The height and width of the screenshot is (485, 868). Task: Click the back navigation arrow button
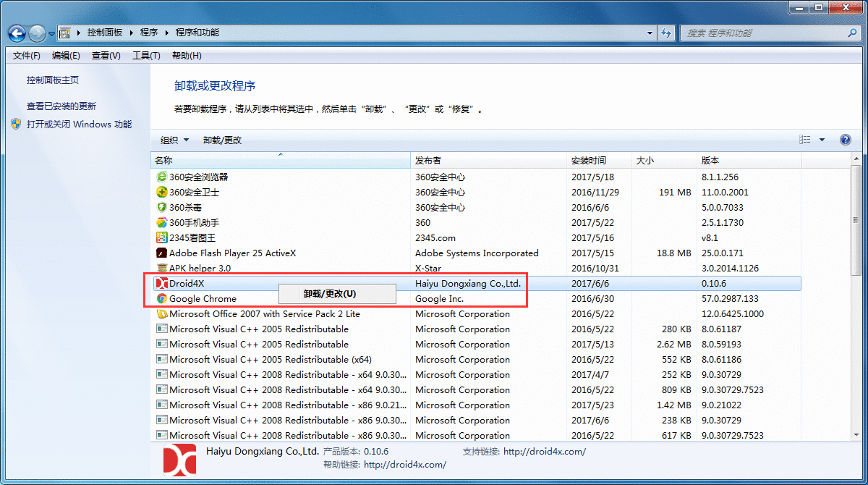[x=17, y=33]
